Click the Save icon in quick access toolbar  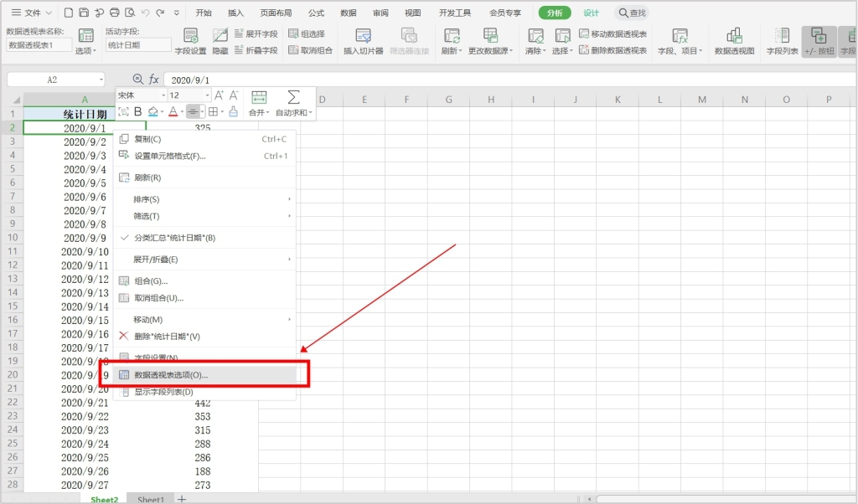click(84, 13)
